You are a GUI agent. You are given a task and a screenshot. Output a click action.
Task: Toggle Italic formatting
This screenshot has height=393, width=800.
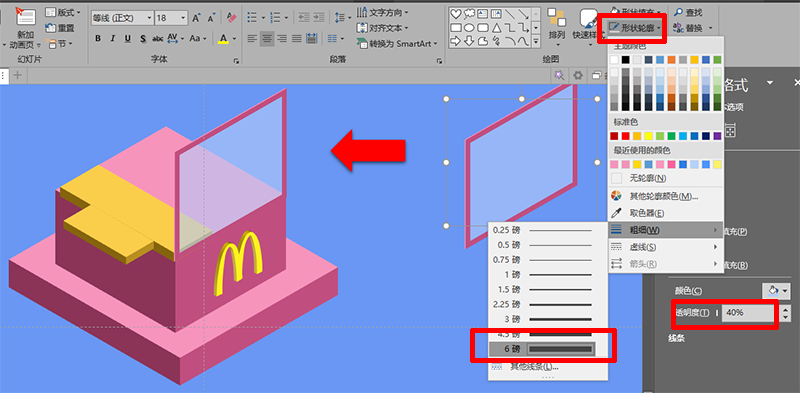(113, 38)
